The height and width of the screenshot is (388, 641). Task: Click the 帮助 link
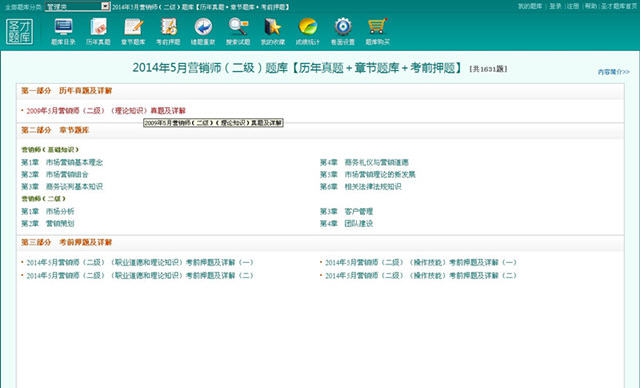(591, 6)
